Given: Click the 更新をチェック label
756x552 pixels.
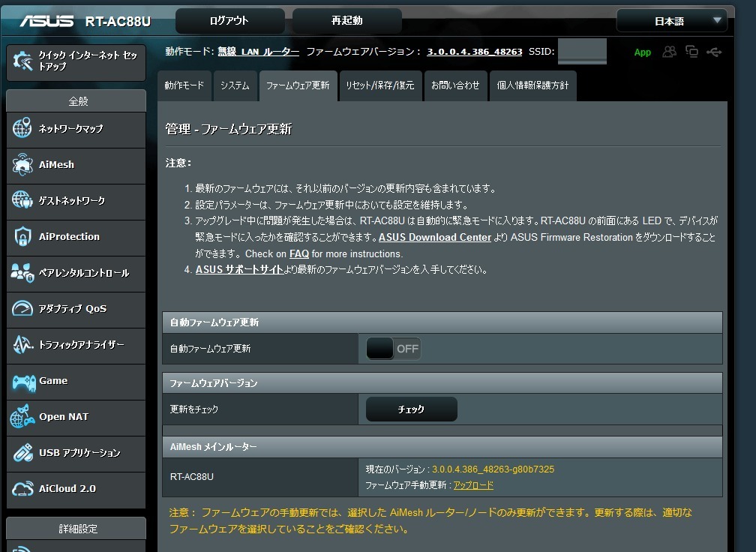Looking at the screenshot, I should [193, 409].
